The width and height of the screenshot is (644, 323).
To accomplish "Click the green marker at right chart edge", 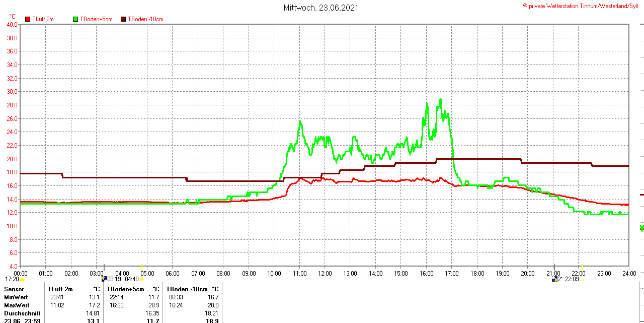I will tap(641, 228).
